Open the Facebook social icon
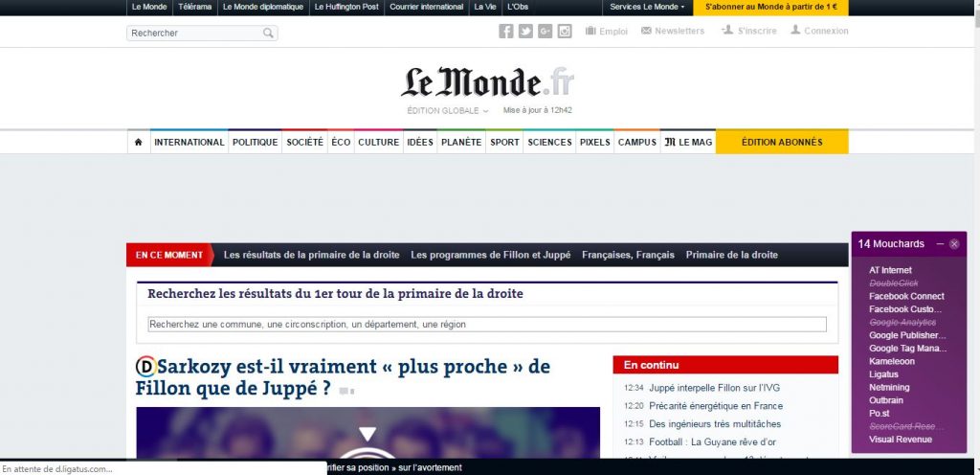The width and height of the screenshot is (980, 475). pos(505,32)
